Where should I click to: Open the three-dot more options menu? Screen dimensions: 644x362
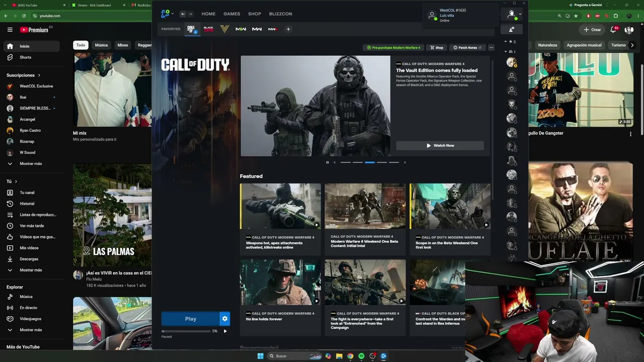click(x=491, y=48)
